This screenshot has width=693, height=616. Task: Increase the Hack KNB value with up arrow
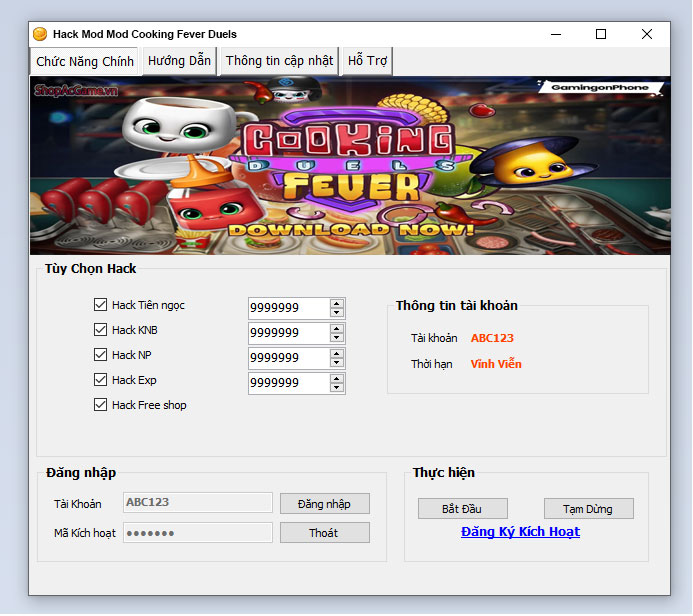coord(337,329)
